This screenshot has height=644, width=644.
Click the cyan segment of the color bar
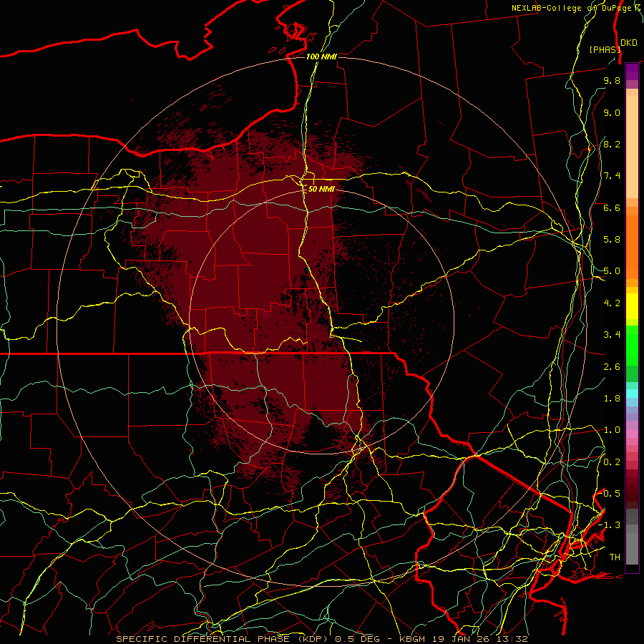[x=632, y=393]
